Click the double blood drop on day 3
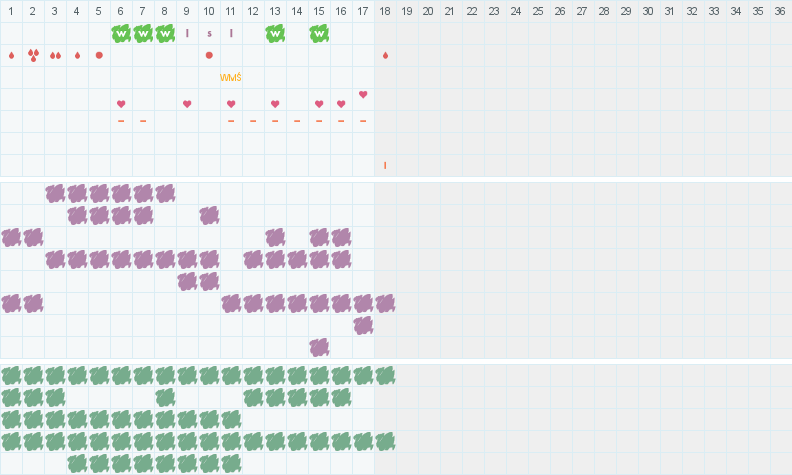This screenshot has height=475, width=792. click(x=55, y=55)
